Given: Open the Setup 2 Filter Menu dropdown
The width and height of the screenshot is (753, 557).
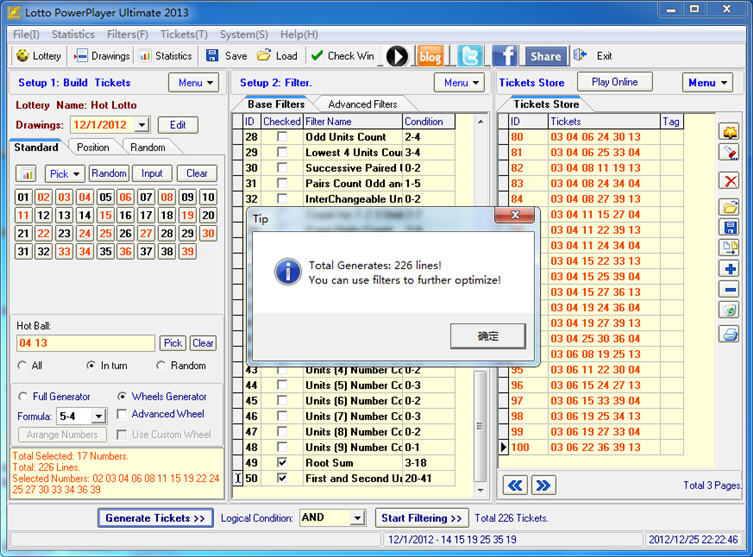Looking at the screenshot, I should (459, 83).
